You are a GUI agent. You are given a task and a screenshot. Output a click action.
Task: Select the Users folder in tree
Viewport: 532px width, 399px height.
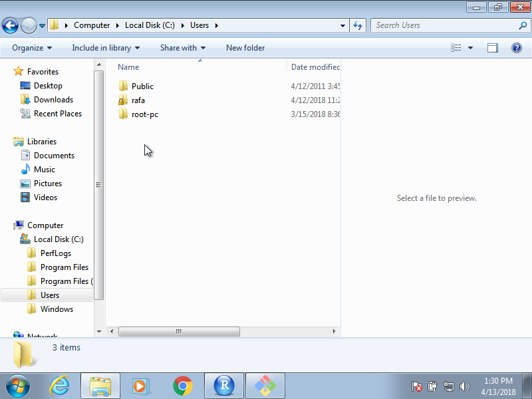click(x=50, y=295)
